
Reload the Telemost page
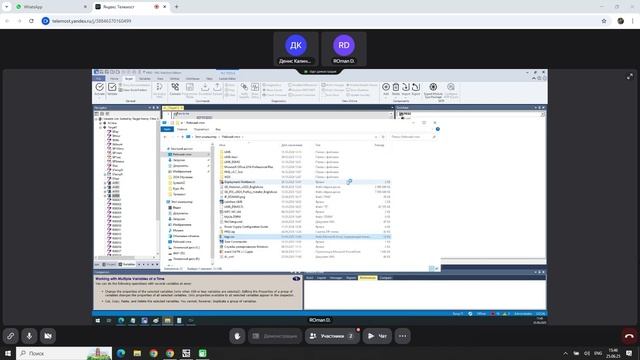[31, 21]
